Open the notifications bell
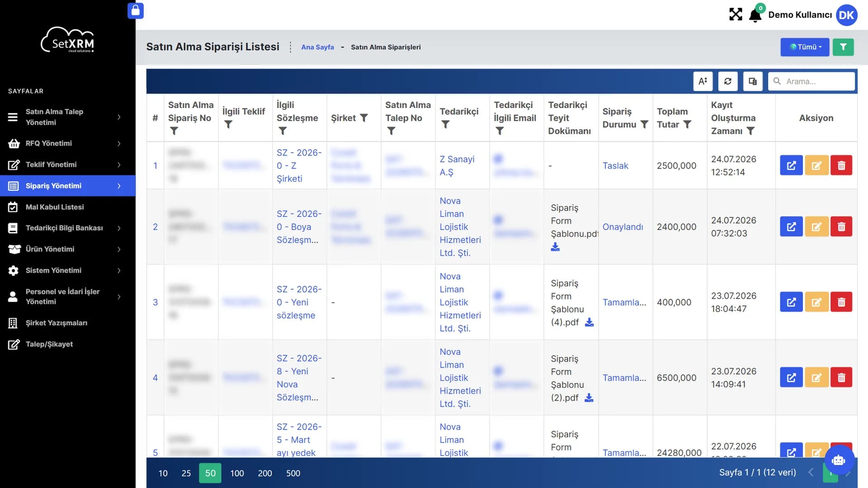Screen dimensions: 868x488 coord(755,15)
